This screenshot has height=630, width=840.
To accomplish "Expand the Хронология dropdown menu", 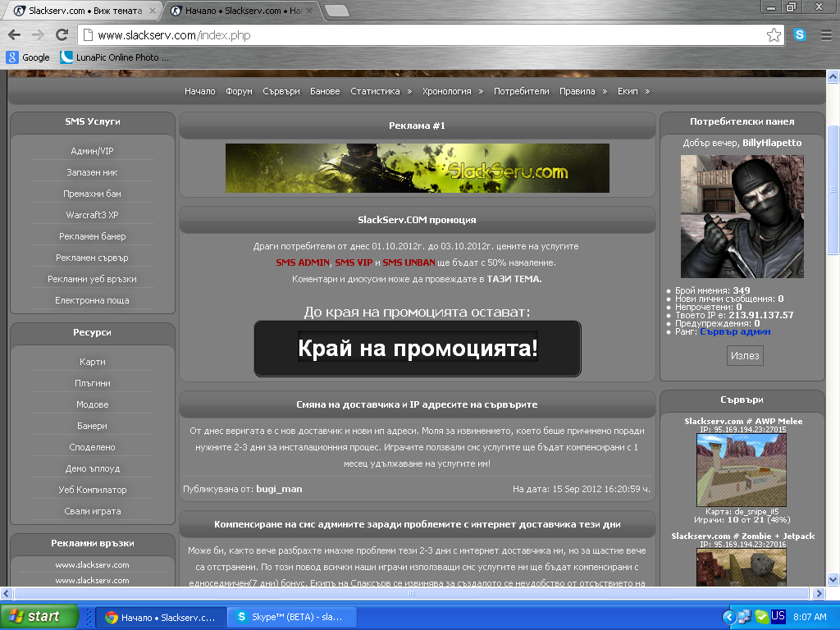I will coord(453,92).
